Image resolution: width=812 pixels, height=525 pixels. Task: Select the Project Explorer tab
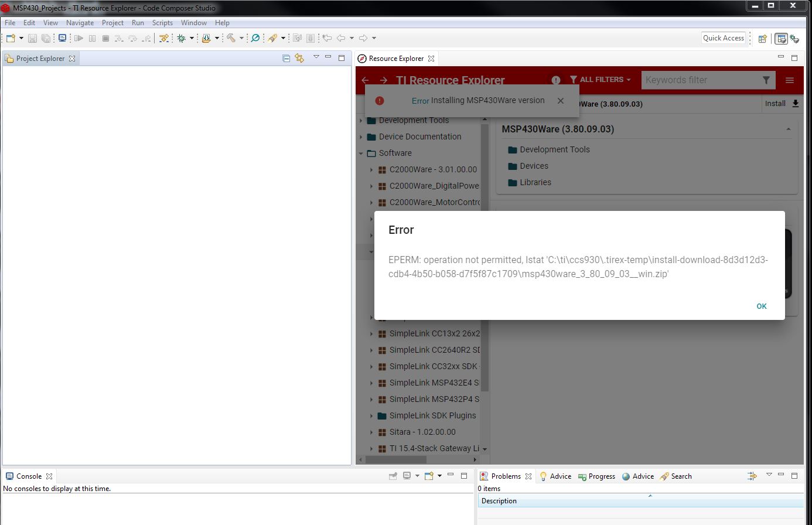[40, 59]
